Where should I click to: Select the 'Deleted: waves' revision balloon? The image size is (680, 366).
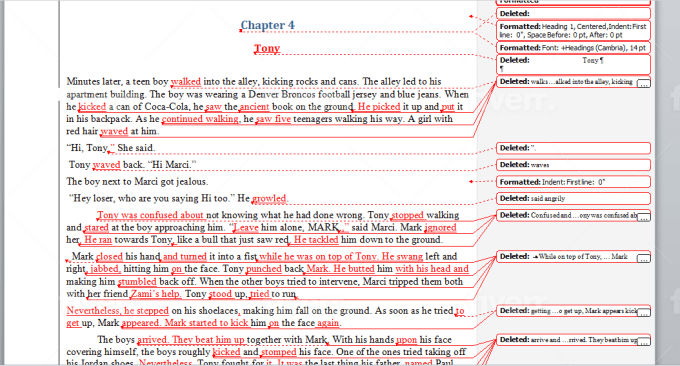tap(573, 165)
